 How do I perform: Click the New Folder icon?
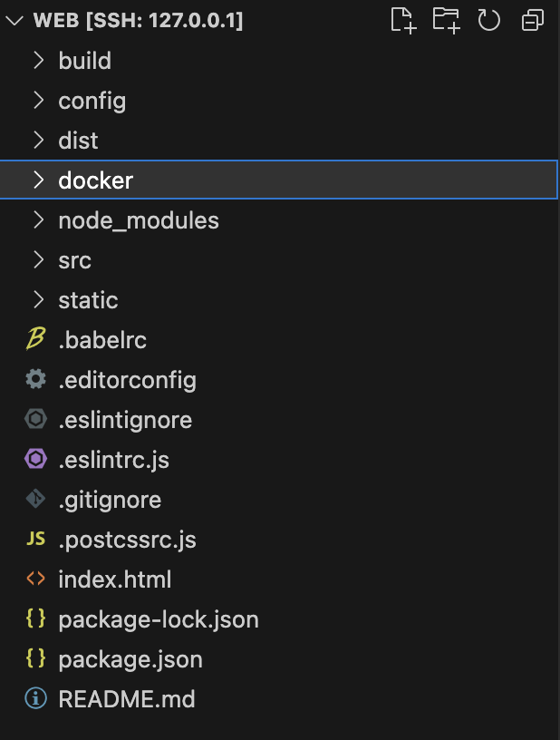tap(446, 20)
